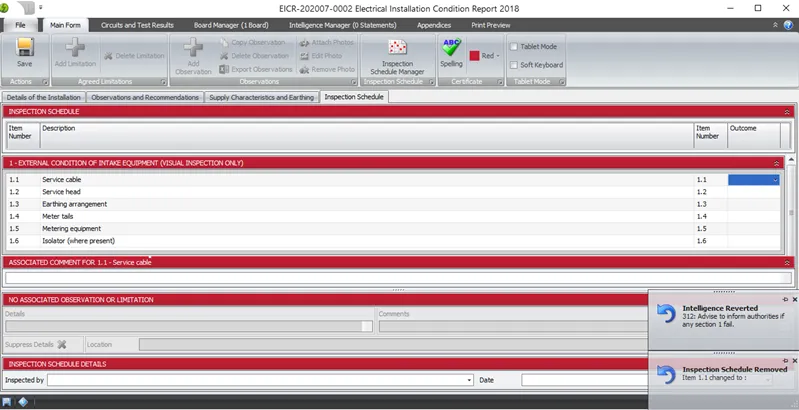Viewport: 799px width, 410px height.
Task: Collapse the External Condition of Intake Equipment section
Action: coord(777,162)
